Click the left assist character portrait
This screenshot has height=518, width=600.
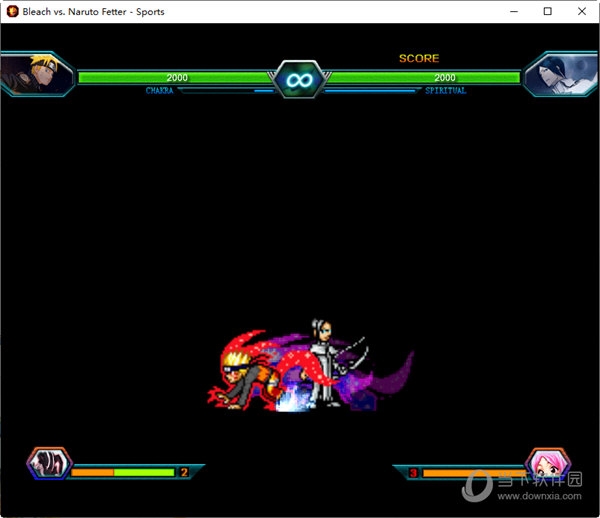pyautogui.click(x=49, y=463)
